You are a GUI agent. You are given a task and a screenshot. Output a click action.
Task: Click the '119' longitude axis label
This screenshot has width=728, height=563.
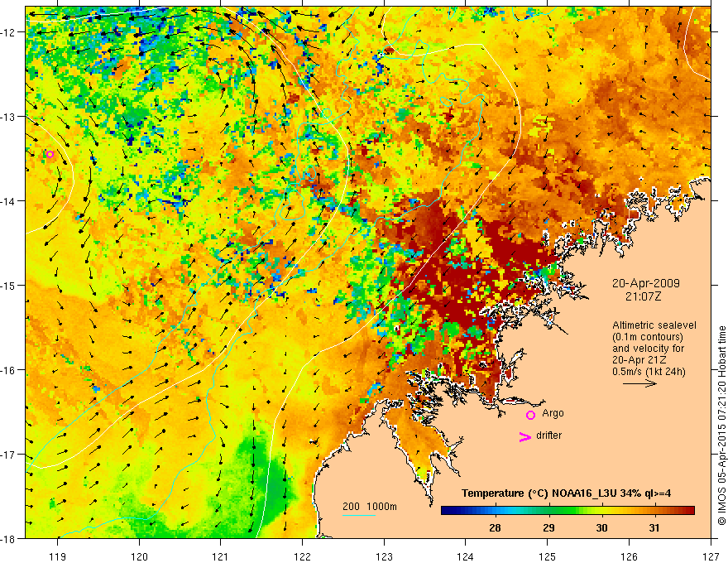click(58, 556)
